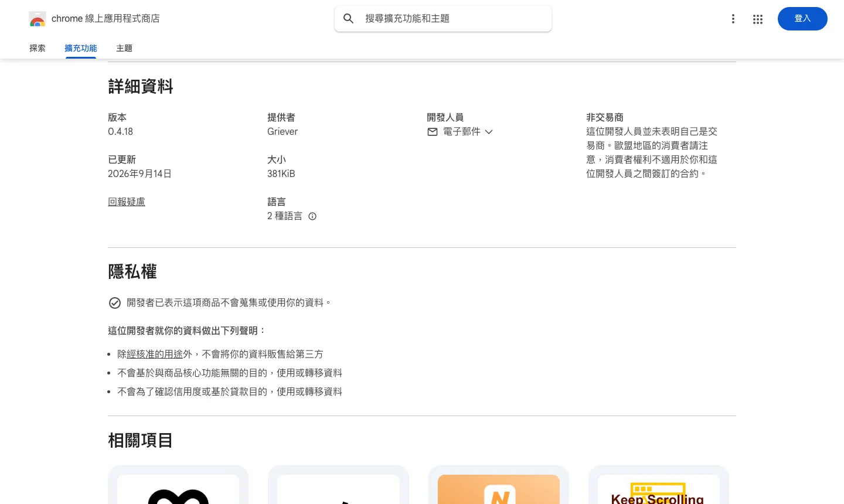The height and width of the screenshot is (504, 844).
Task: Click the search magnifier icon
Action: coord(349,19)
